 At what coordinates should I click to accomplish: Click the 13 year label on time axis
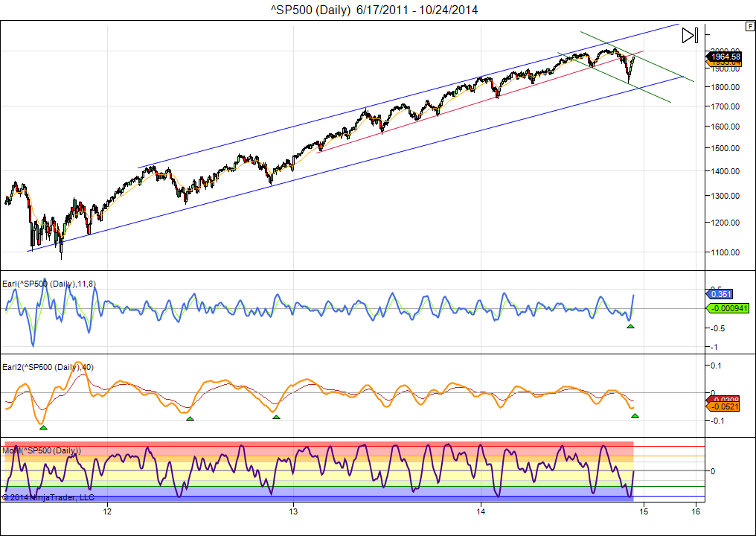(x=294, y=511)
